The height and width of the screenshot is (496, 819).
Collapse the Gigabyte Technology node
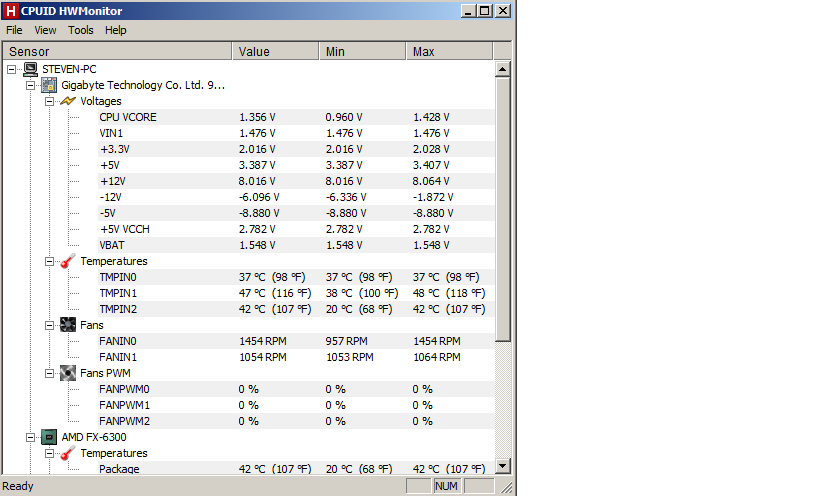pyautogui.click(x=30, y=85)
